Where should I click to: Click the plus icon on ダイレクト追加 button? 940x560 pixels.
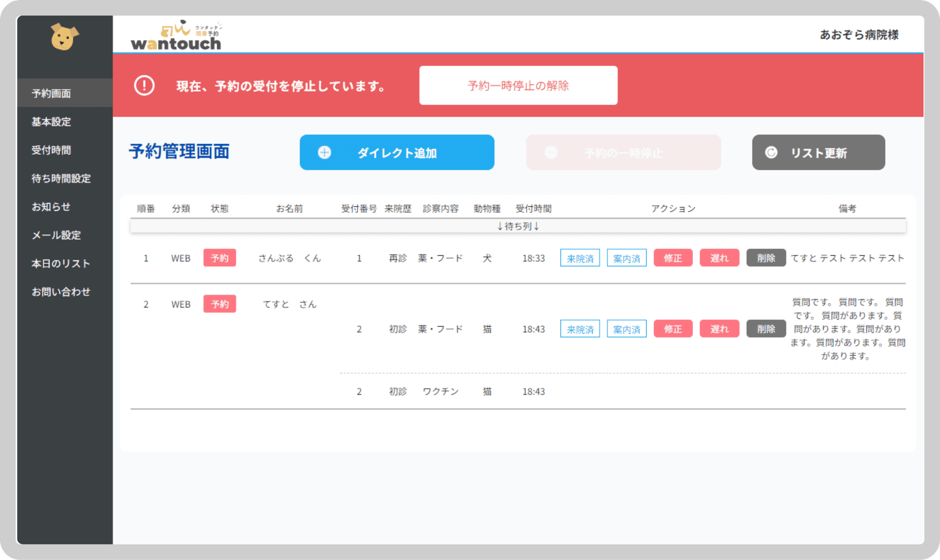pos(325,152)
